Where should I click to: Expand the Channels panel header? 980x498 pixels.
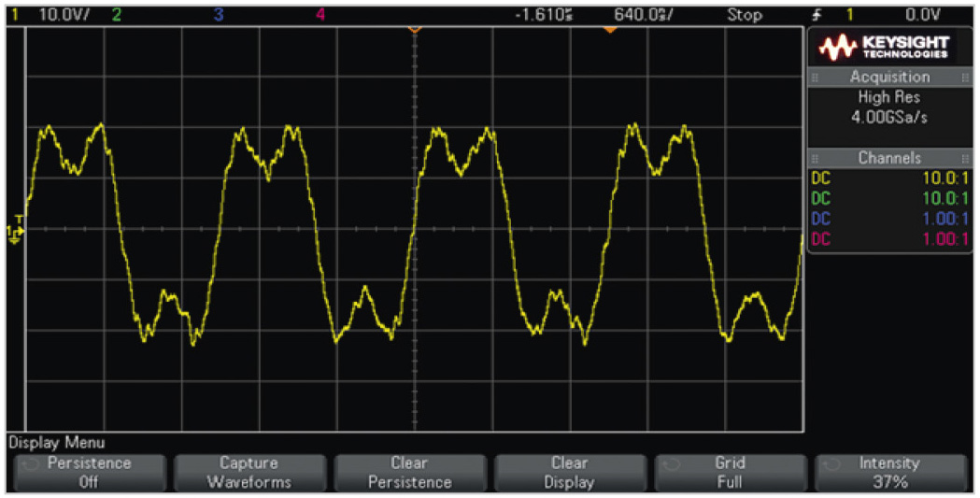(x=889, y=158)
